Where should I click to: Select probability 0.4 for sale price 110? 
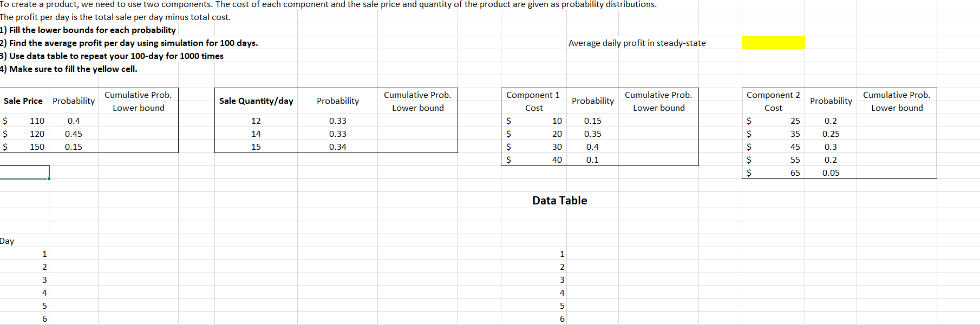pos(74,121)
